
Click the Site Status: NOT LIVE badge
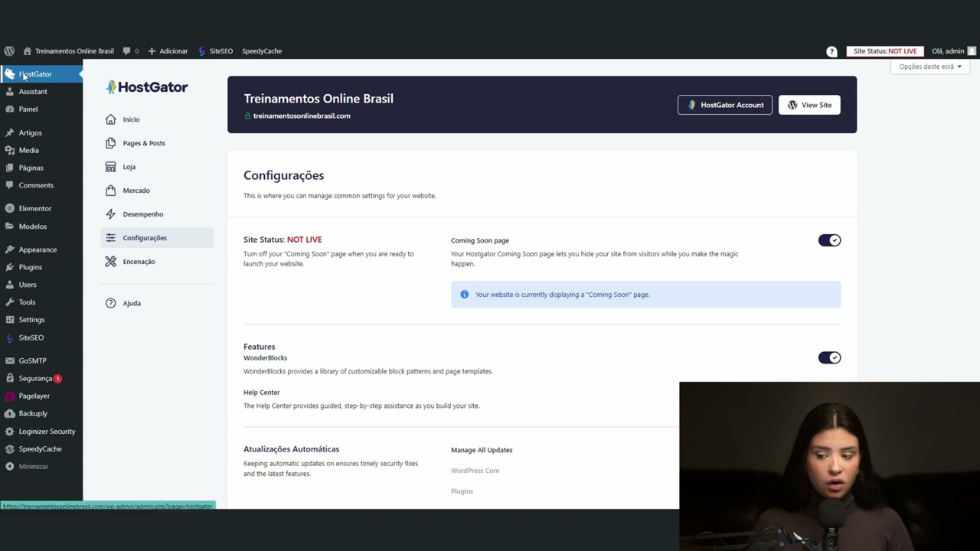(x=885, y=51)
